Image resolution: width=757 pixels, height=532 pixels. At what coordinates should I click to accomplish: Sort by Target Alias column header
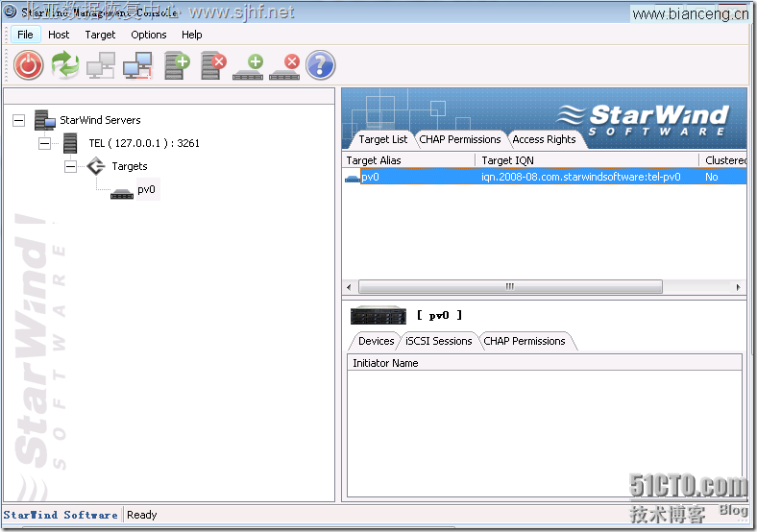(409, 160)
